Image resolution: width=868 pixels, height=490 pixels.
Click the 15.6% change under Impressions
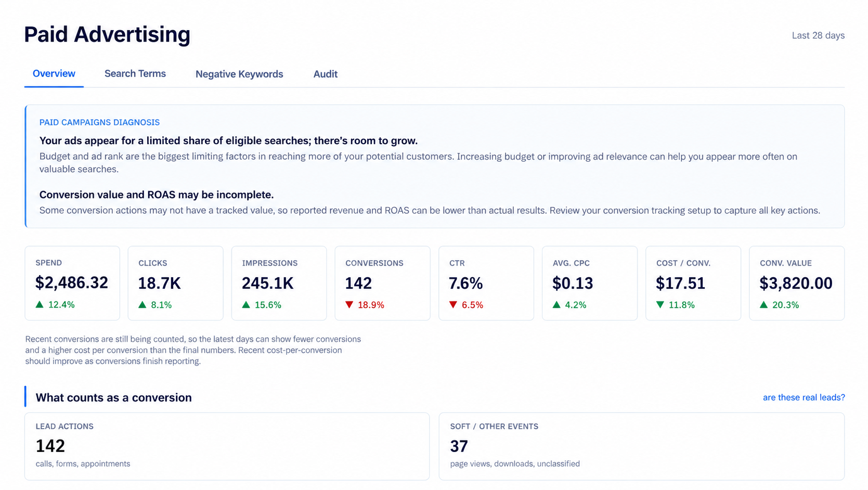[268, 305]
